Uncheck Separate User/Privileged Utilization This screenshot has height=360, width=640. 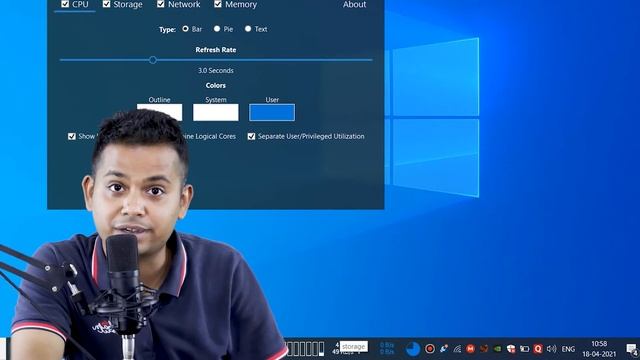(x=251, y=136)
